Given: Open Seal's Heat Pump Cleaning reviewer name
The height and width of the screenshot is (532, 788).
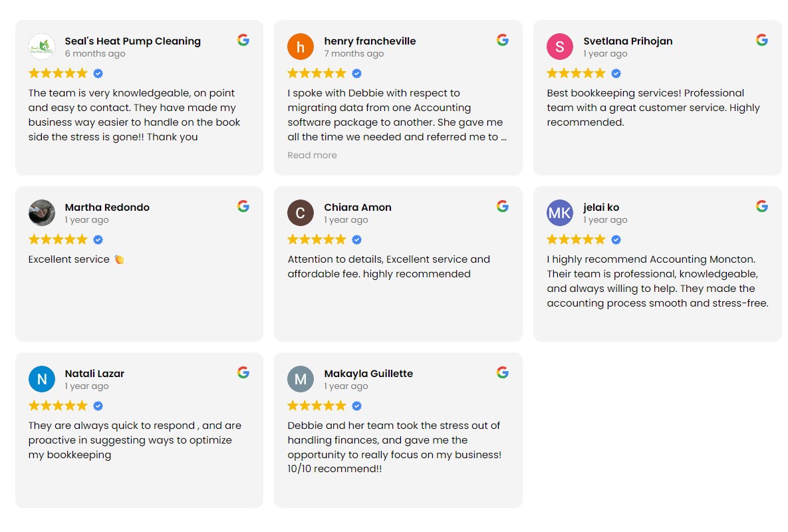Looking at the screenshot, I should coord(132,41).
